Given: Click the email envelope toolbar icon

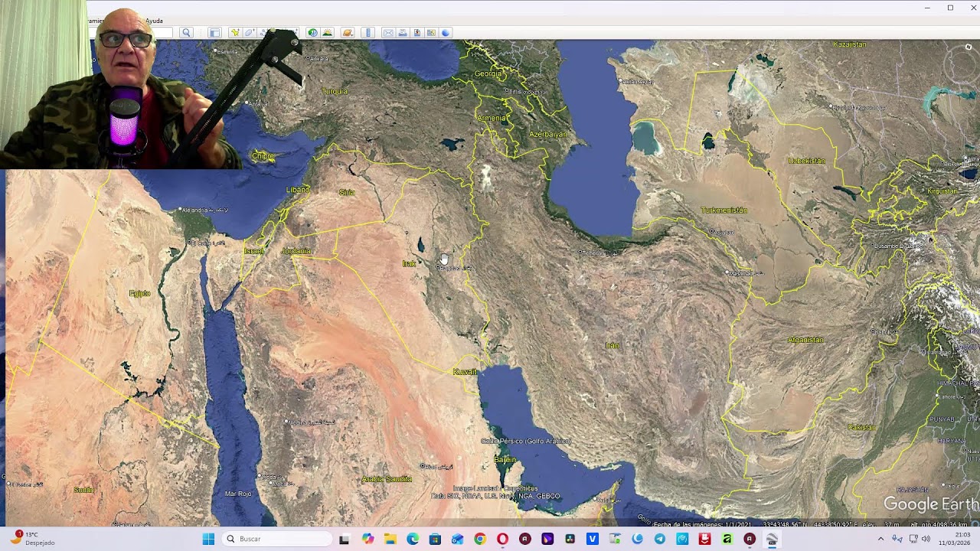Looking at the screenshot, I should [x=388, y=32].
